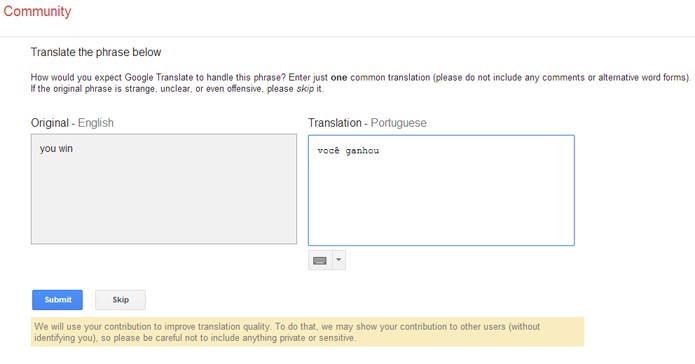Click the 'você ganhou' text in translation
This screenshot has width=695, height=364.
tap(348, 151)
